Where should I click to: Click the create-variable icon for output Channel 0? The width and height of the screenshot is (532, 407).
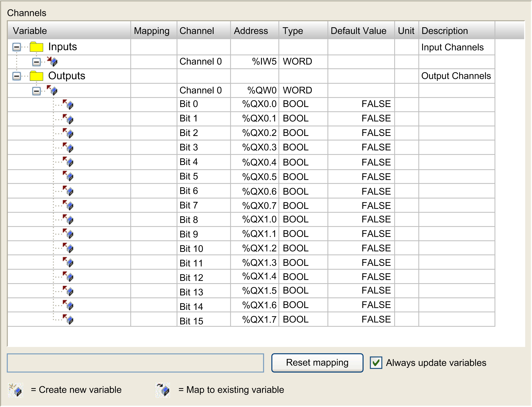tap(54, 90)
